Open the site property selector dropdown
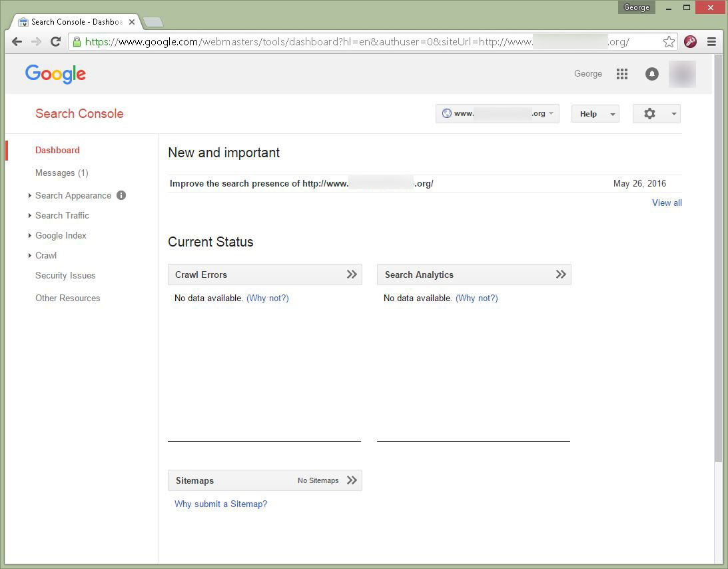 point(498,114)
